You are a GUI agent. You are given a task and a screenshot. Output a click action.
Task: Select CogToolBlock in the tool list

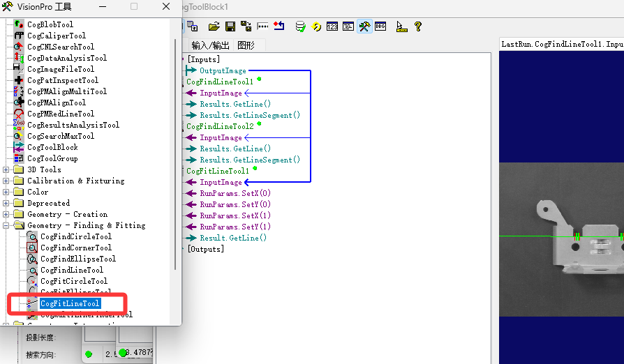52,147
